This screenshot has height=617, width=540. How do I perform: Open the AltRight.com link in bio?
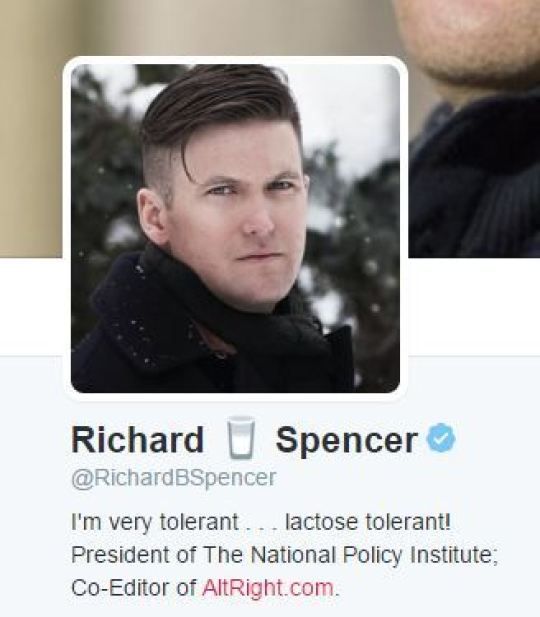click(x=268, y=588)
